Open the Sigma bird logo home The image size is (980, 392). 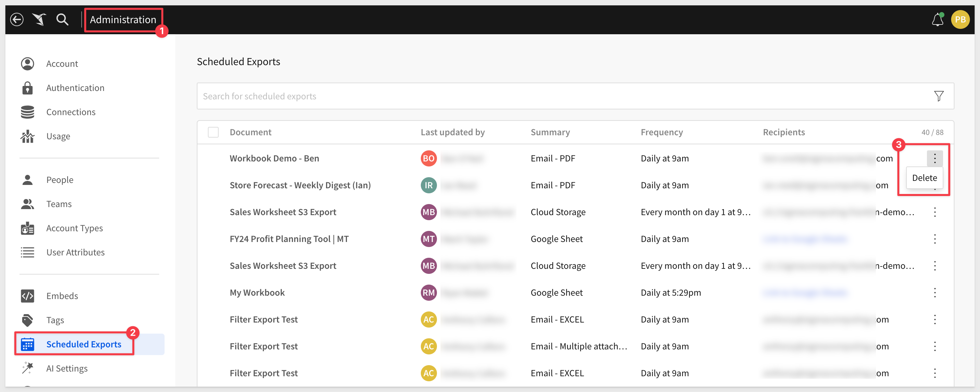click(39, 19)
